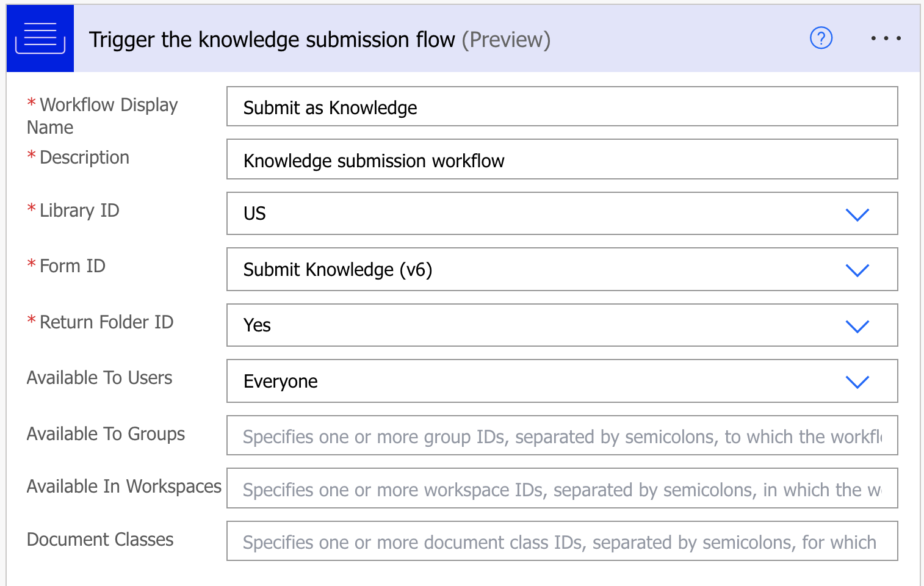Click the Yes value in Return Folder ID

[257, 325]
